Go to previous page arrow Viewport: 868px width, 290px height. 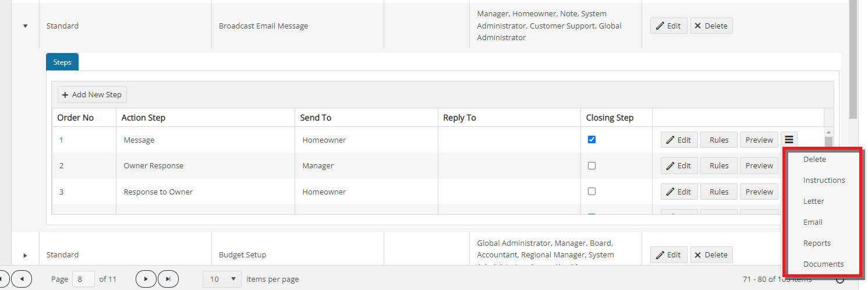(22, 279)
